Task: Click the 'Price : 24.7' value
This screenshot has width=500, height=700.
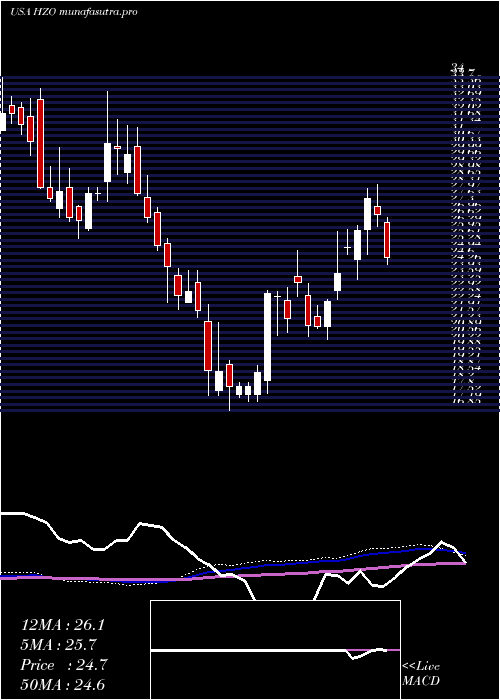Action: pyautogui.click(x=63, y=665)
